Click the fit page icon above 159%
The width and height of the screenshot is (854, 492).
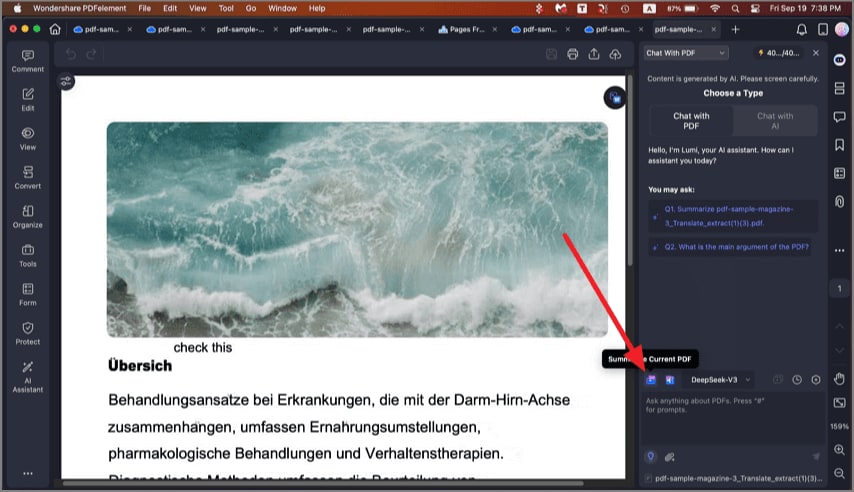pos(839,403)
